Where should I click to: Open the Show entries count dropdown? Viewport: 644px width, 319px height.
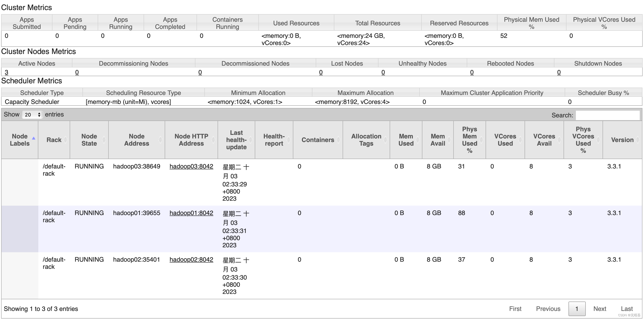[x=32, y=114]
